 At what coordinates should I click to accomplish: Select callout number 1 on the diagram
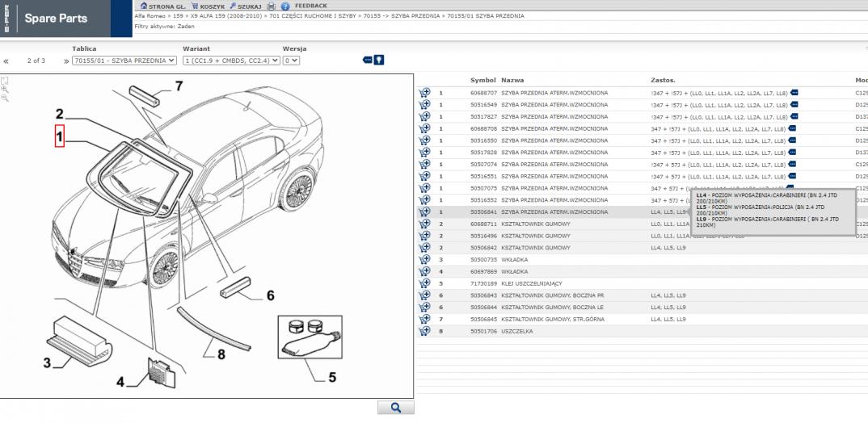pos(60,136)
